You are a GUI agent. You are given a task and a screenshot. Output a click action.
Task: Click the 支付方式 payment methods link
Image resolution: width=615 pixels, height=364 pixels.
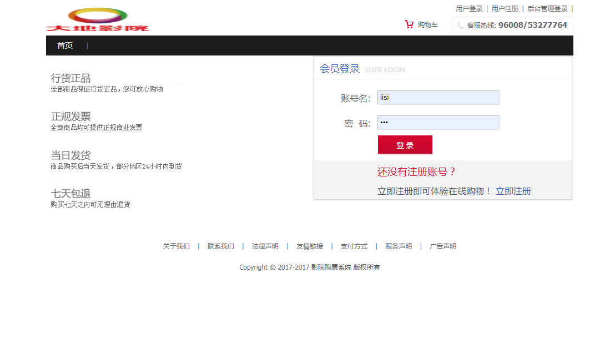coord(354,246)
